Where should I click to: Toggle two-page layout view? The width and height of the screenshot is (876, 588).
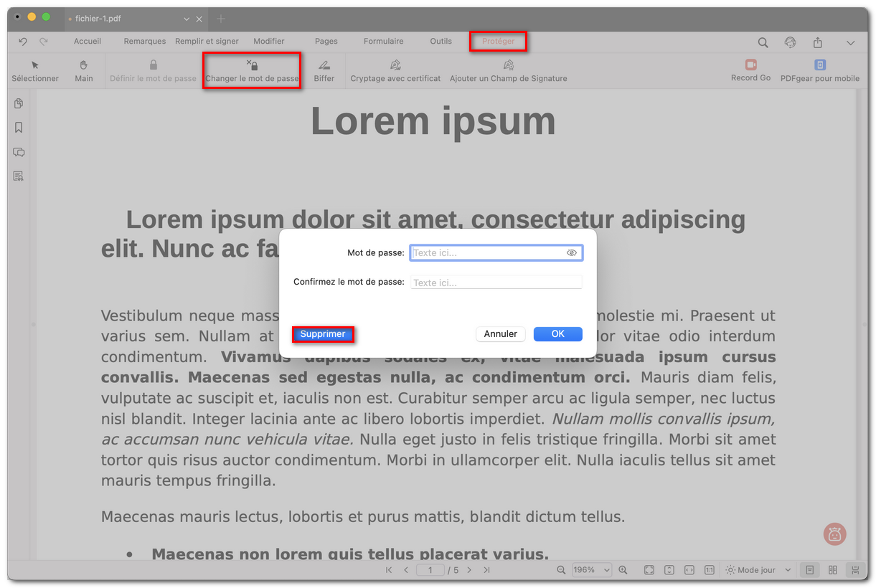[x=832, y=569]
